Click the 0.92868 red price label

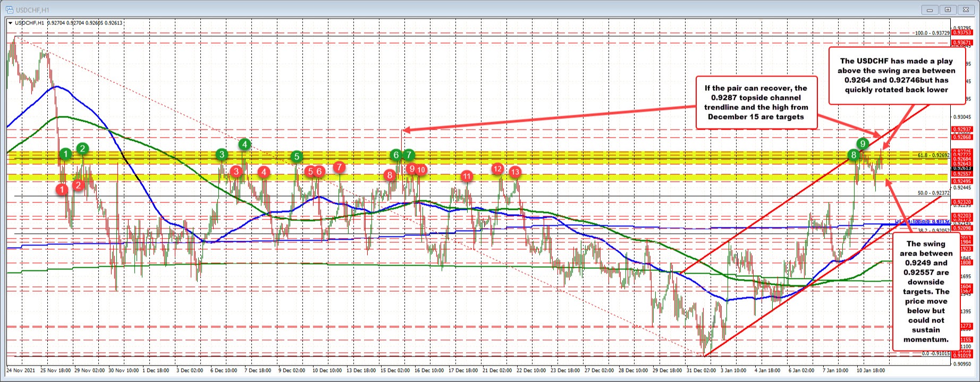962,137
